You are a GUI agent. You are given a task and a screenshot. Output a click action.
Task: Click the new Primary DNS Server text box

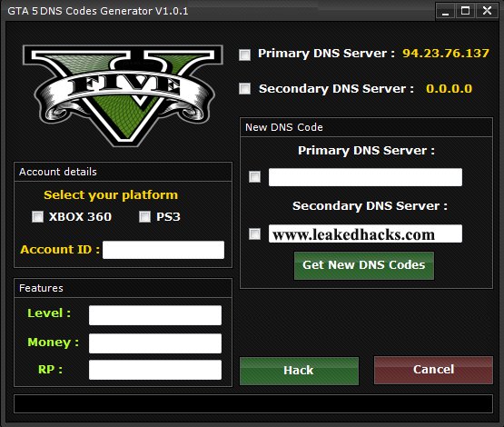pyautogui.click(x=365, y=177)
